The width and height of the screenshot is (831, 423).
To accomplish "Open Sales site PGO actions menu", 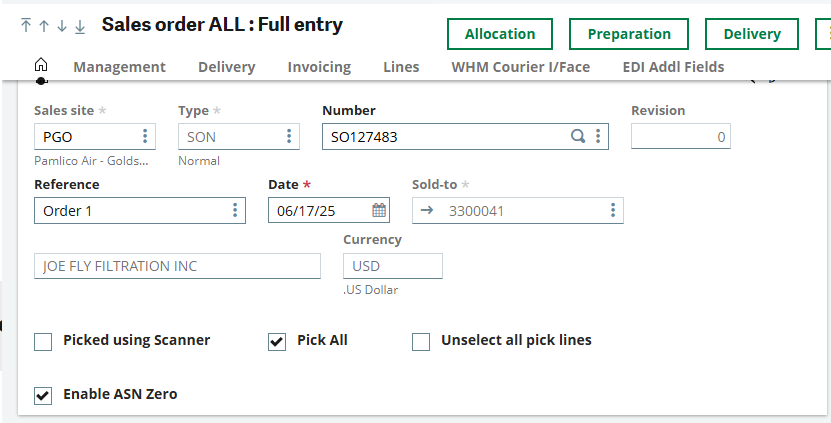I will (145, 136).
